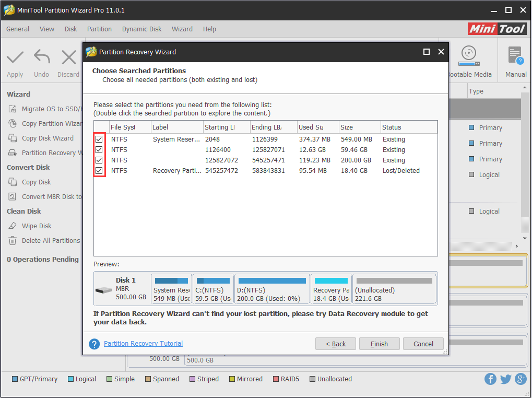Click scroll up arrow in main partition list

click(x=525, y=88)
